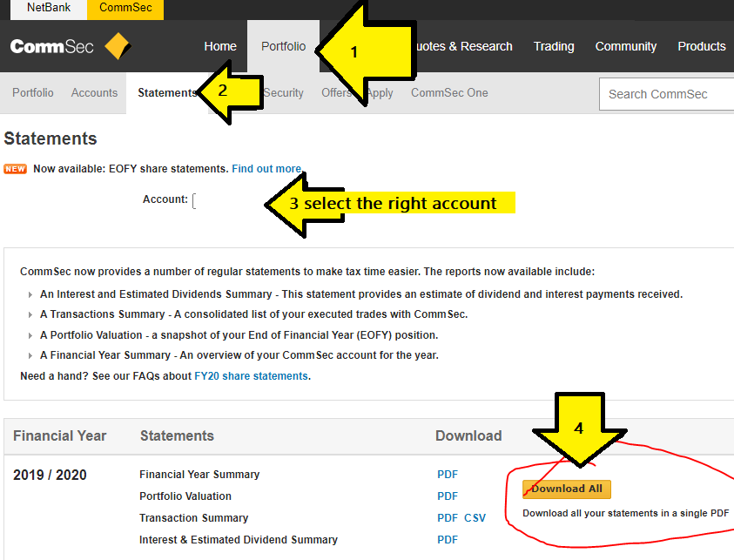Open the Home menu
The image size is (734, 560).
220,46
